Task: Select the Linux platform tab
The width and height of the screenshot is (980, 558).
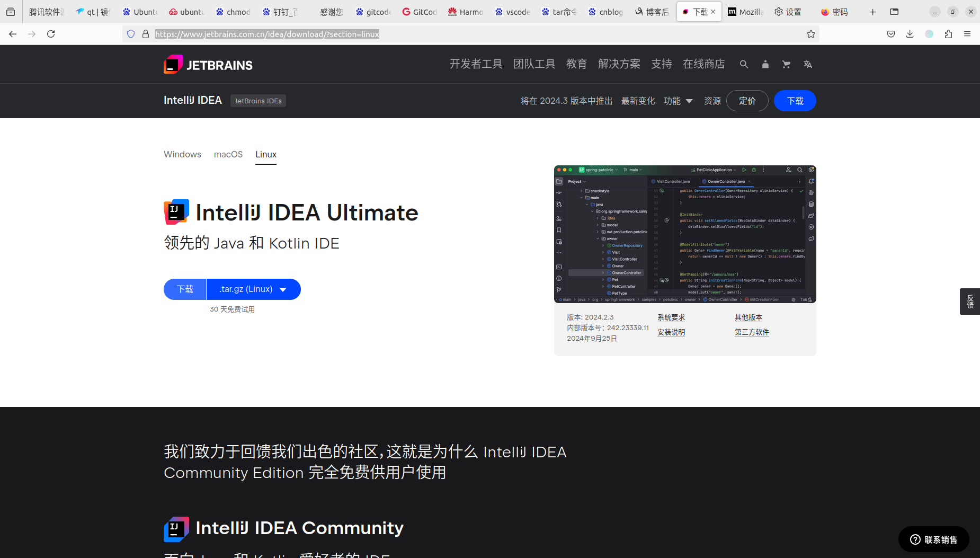Action: point(266,154)
